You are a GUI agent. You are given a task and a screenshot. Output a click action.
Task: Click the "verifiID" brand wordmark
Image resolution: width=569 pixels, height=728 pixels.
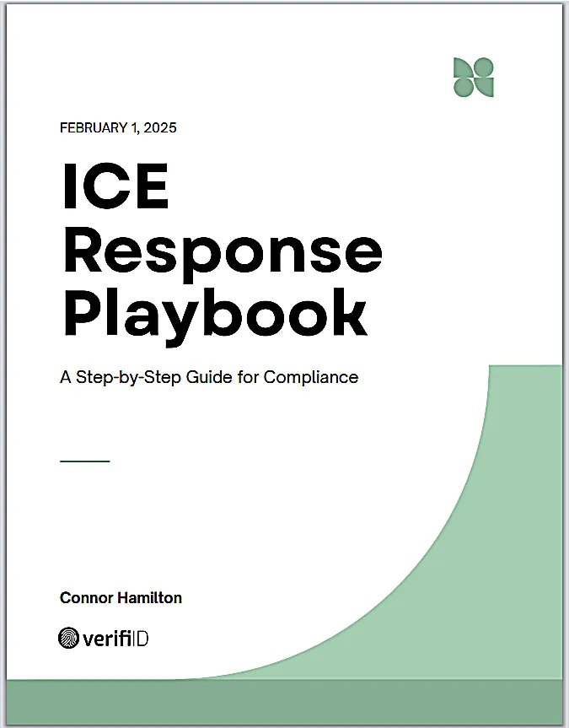pos(115,639)
